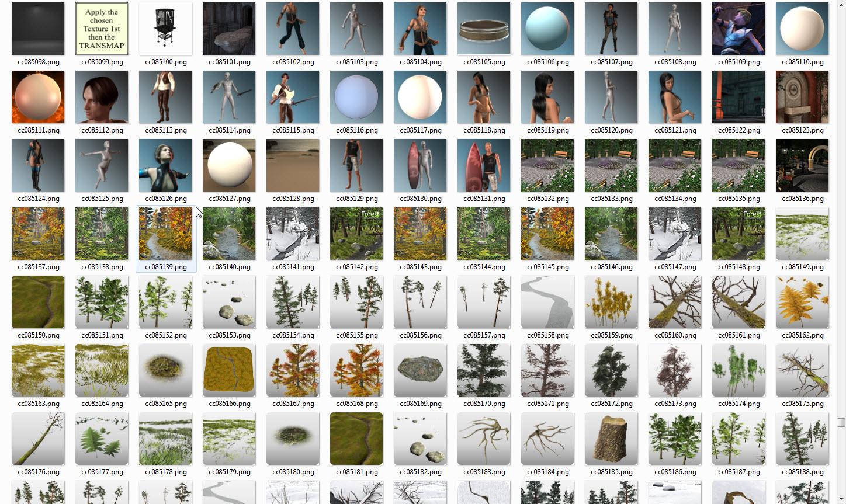This screenshot has width=846, height=504.
Task: Click the file name cc085132.png
Action: [x=548, y=199]
